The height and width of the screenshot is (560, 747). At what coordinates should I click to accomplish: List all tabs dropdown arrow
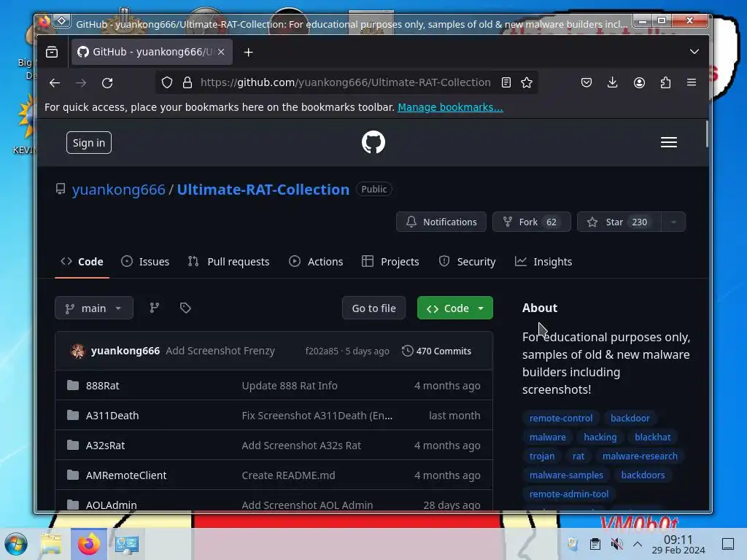(x=694, y=52)
